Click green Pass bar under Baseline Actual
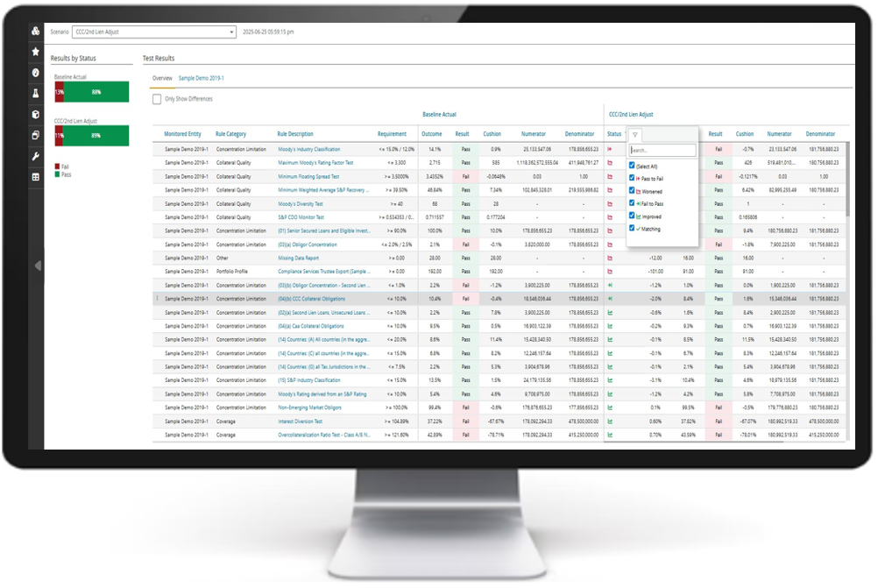Viewport: 878px width, 588px height. (96, 92)
